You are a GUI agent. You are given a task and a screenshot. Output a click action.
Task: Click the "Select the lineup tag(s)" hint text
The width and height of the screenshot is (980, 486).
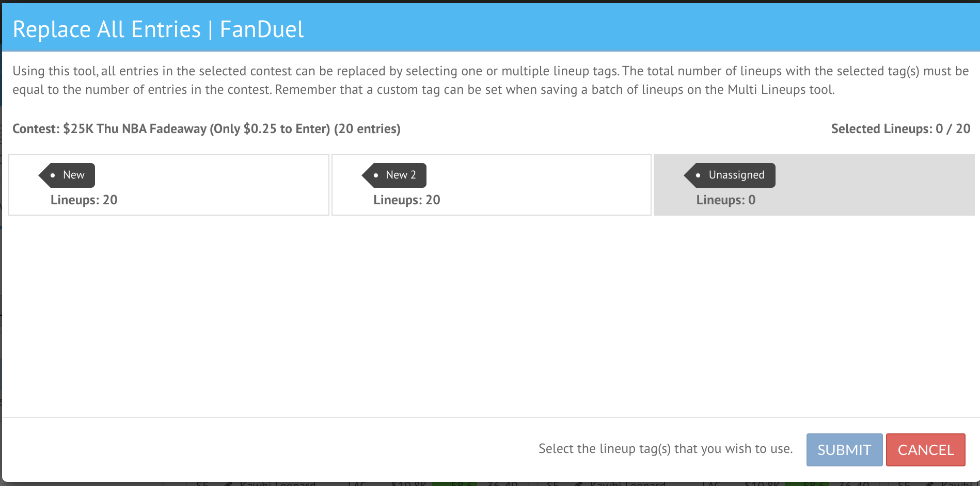click(666, 449)
